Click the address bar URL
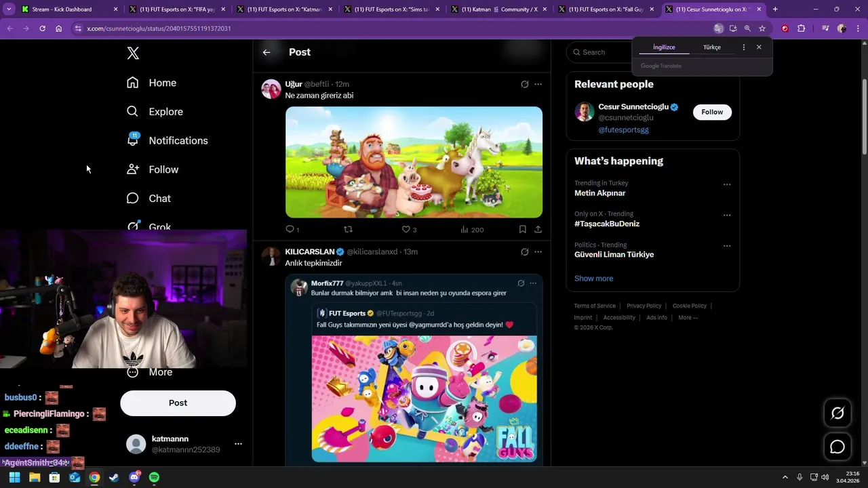The image size is (868, 488). [x=159, y=28]
